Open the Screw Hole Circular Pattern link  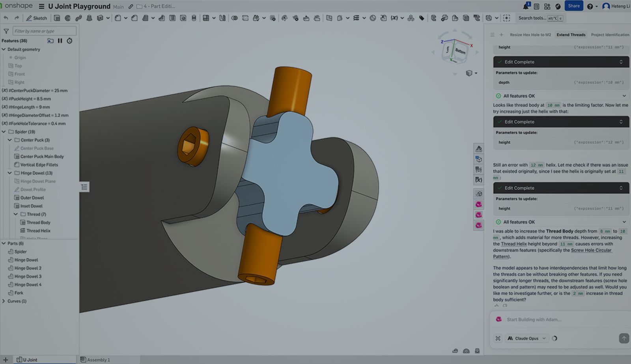tap(592, 250)
